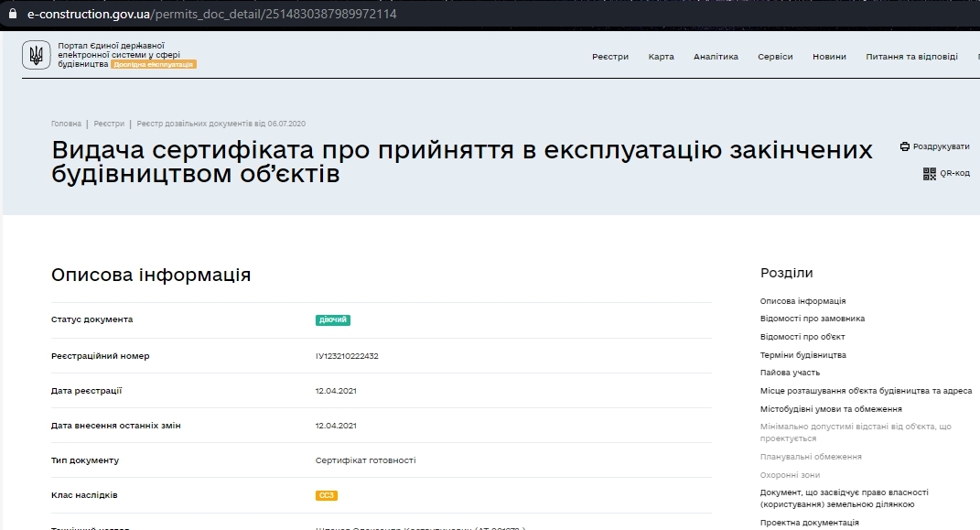
Task: Click the Клас наслідків label
Action: click(x=84, y=495)
